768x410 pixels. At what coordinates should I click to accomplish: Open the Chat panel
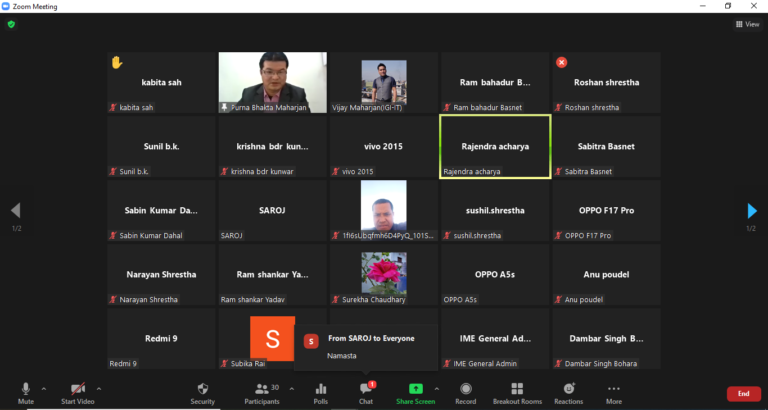pyautogui.click(x=366, y=393)
